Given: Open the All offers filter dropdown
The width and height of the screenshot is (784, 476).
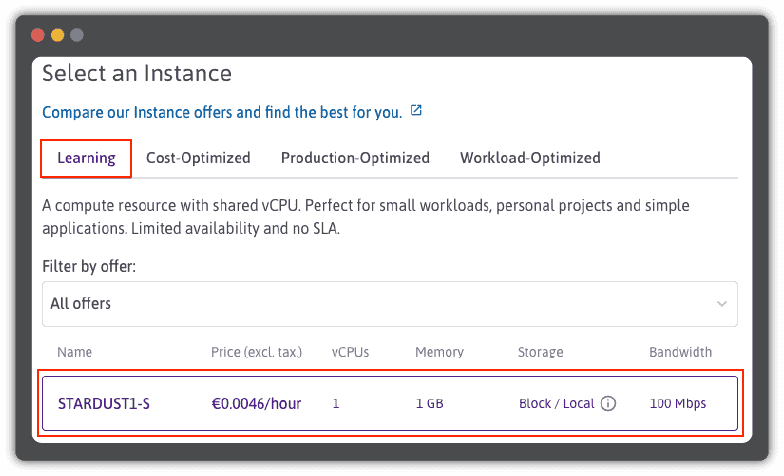Looking at the screenshot, I should pyautogui.click(x=389, y=304).
